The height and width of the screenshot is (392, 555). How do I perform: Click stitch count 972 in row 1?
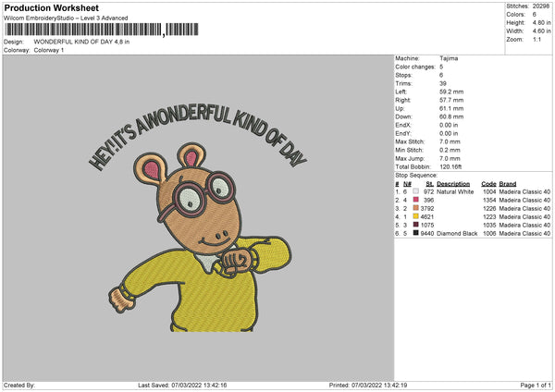click(428, 191)
